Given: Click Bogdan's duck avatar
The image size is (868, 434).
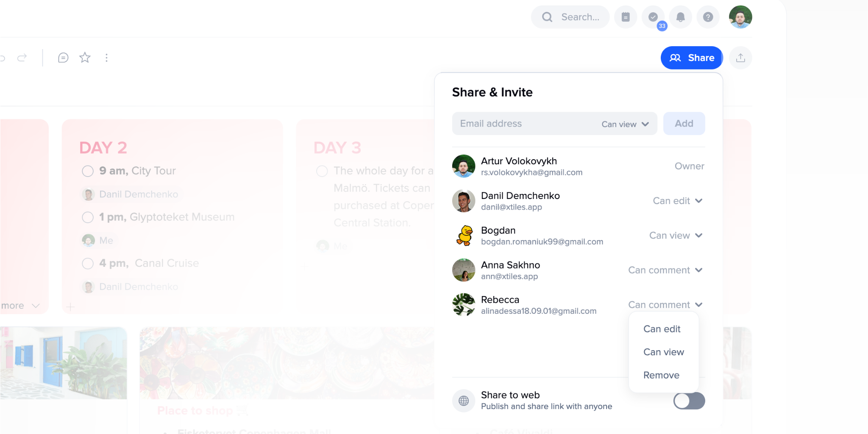Looking at the screenshot, I should click(x=464, y=235).
